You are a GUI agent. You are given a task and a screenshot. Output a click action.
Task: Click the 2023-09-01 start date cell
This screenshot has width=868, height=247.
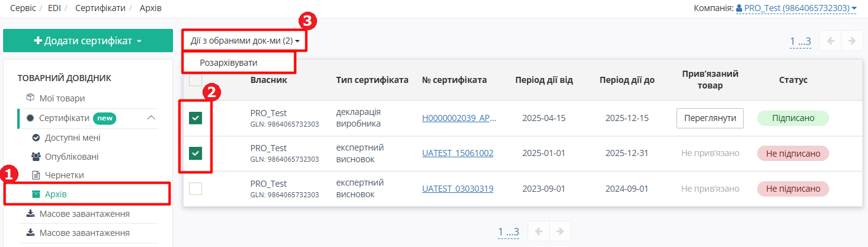(x=544, y=189)
